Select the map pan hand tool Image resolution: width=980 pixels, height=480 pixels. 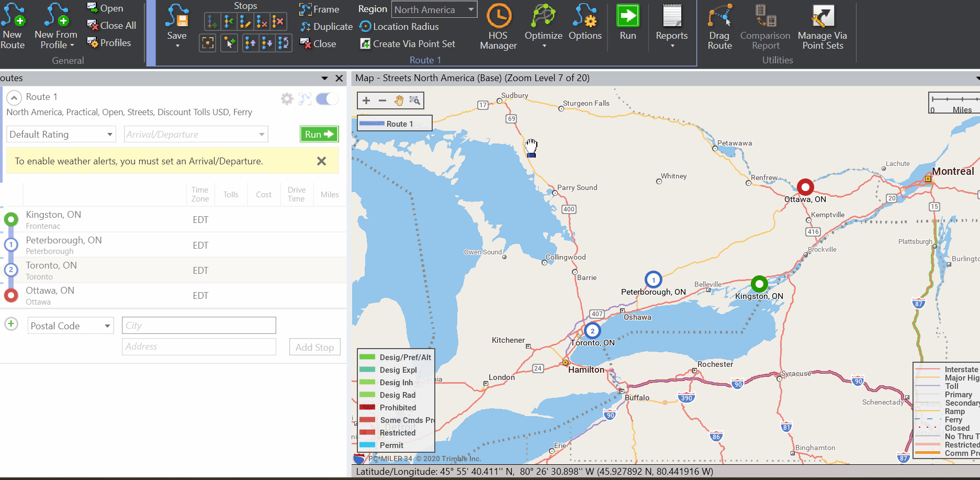399,101
